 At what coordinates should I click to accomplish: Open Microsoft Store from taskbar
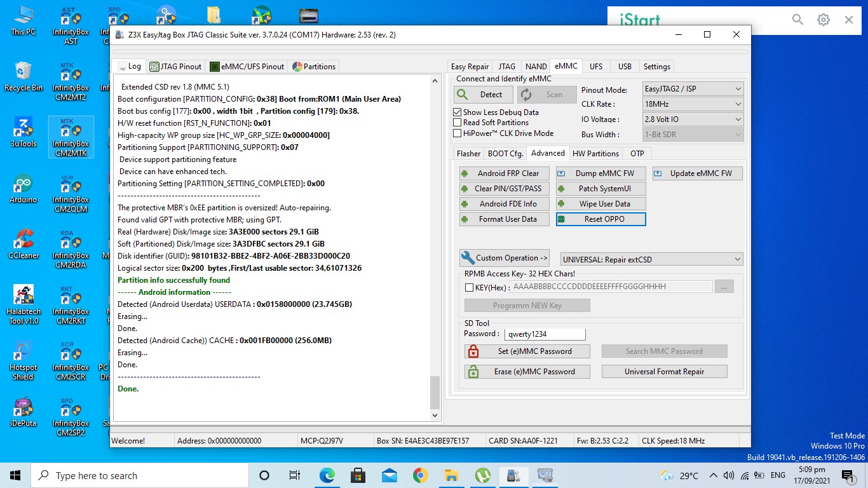pyautogui.click(x=358, y=475)
